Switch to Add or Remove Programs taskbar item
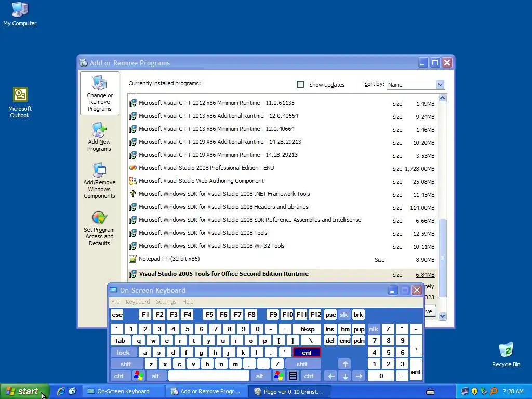The width and height of the screenshot is (532, 399). (x=207, y=392)
